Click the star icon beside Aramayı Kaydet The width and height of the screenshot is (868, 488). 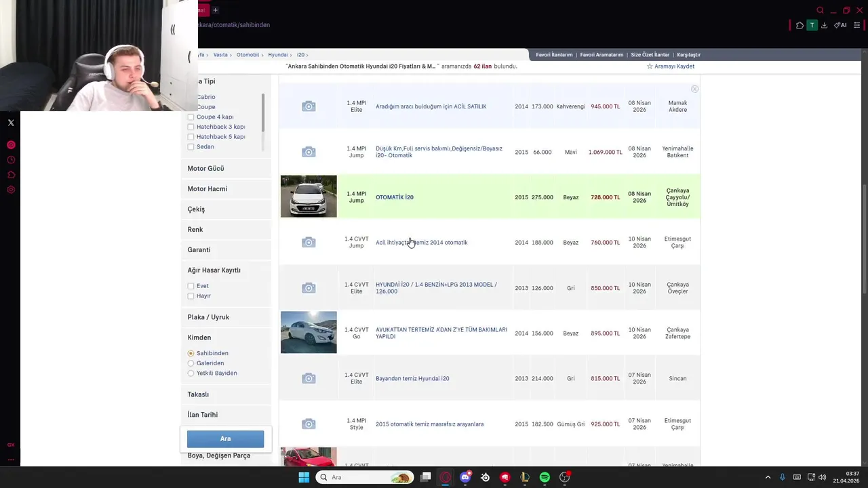pos(650,66)
